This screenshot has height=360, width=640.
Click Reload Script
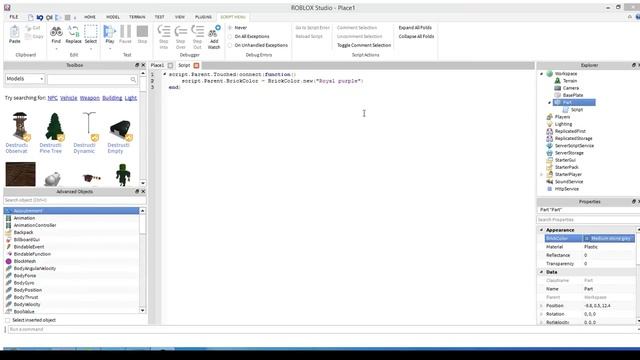[309, 36]
